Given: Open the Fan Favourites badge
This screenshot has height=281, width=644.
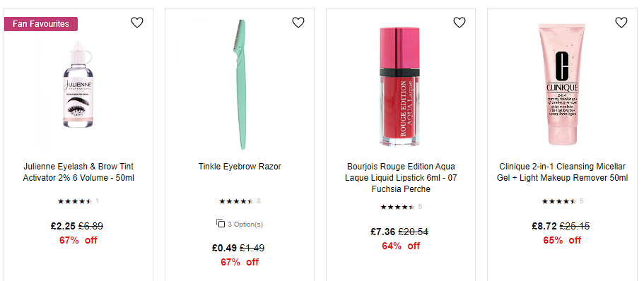Looking at the screenshot, I should tap(41, 24).
